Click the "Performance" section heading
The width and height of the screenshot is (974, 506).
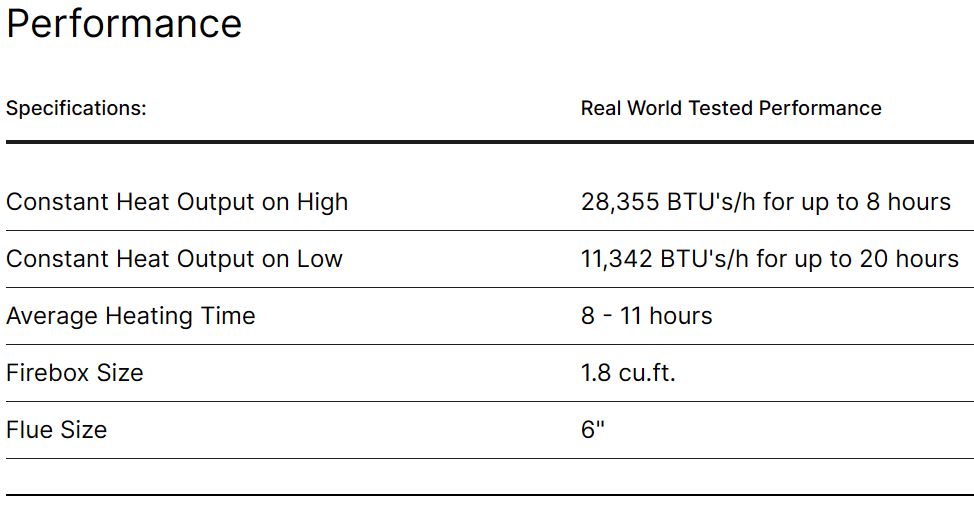[124, 24]
